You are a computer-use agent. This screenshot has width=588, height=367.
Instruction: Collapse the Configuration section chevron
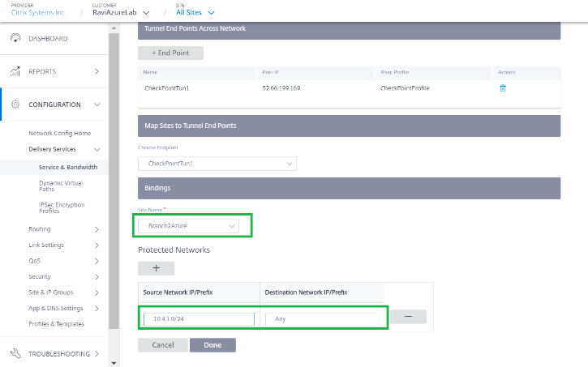coord(97,105)
